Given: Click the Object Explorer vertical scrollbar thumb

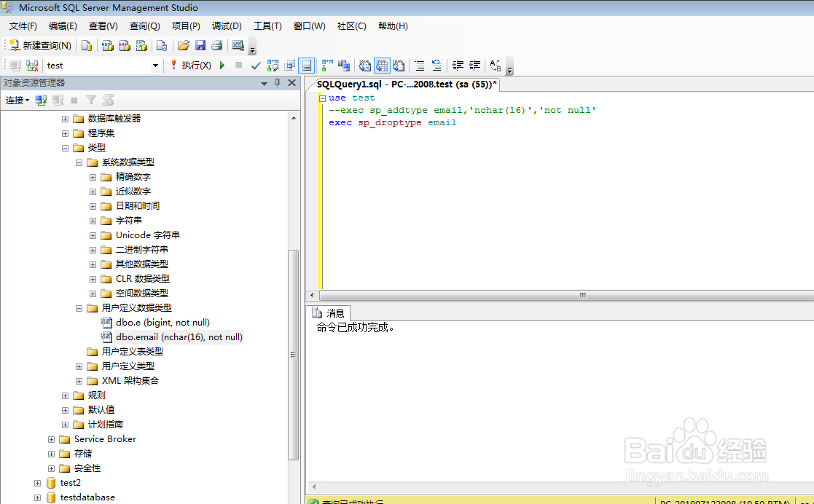Looking at the screenshot, I should [x=293, y=355].
